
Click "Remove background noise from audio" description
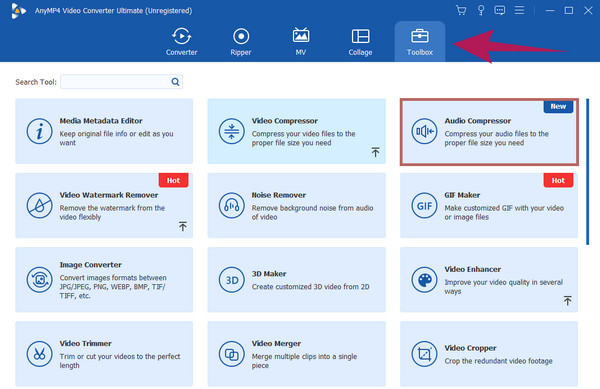click(x=312, y=208)
